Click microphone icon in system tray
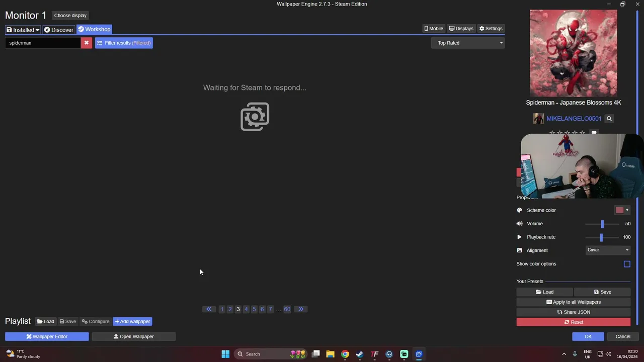Screen dimensions: 644x362 [575, 354]
